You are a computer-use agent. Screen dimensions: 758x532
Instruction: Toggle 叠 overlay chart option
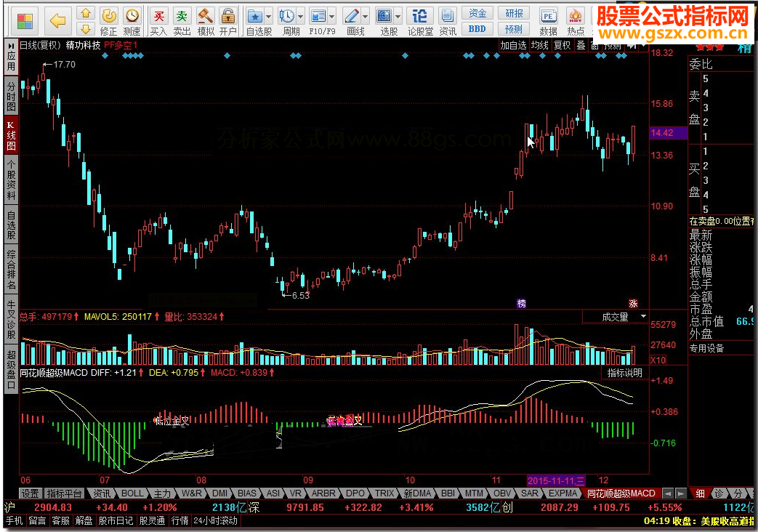pyautogui.click(x=581, y=46)
